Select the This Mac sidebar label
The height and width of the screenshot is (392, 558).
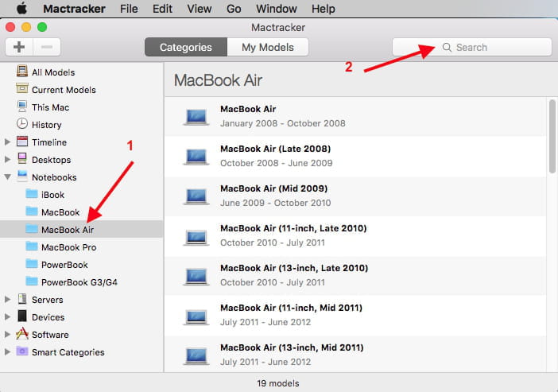pos(51,107)
